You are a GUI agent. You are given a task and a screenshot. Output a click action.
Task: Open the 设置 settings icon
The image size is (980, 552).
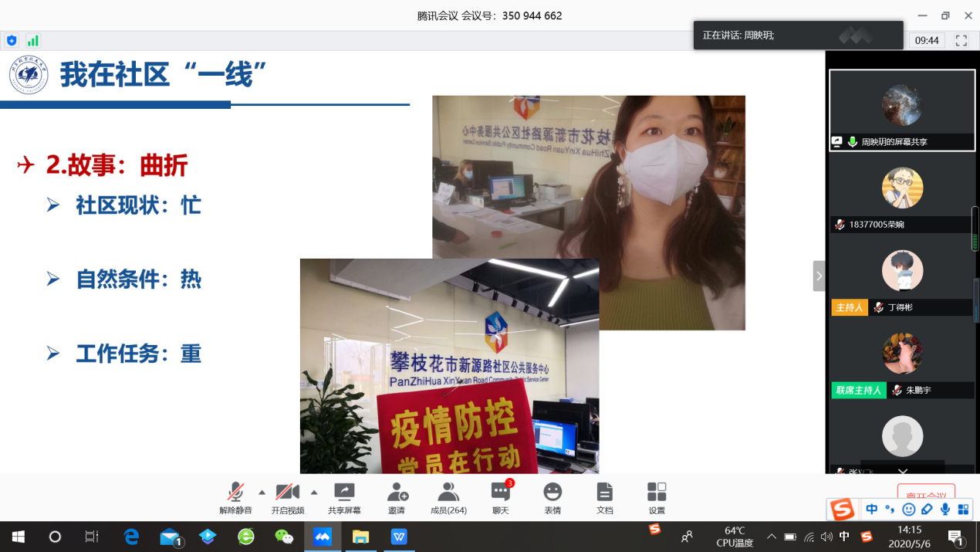(657, 496)
